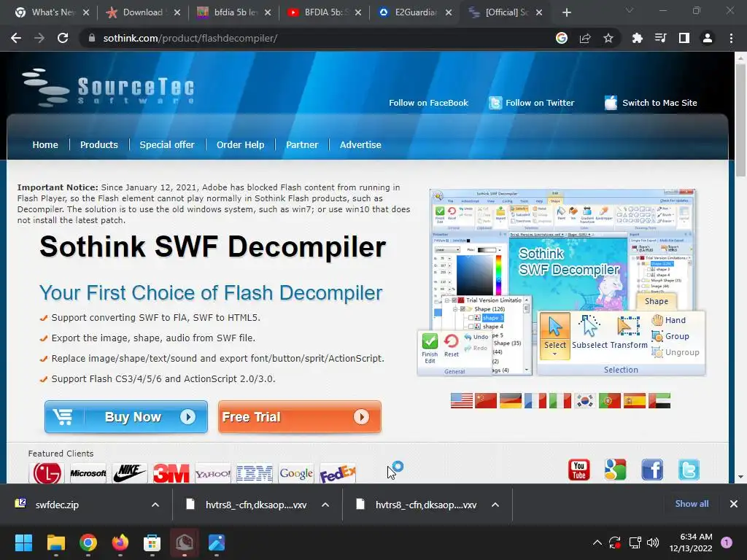Open a new browser tab

coord(566,12)
